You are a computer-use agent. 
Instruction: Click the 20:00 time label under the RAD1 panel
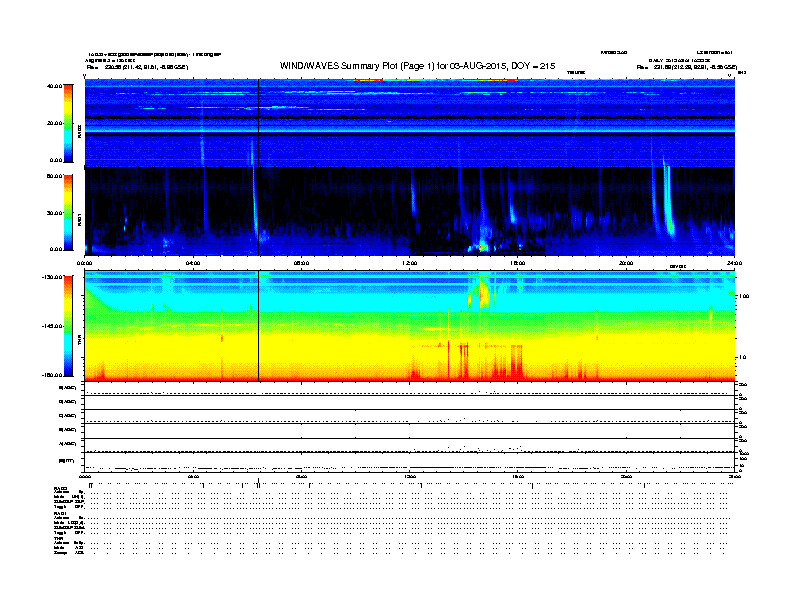pos(626,263)
